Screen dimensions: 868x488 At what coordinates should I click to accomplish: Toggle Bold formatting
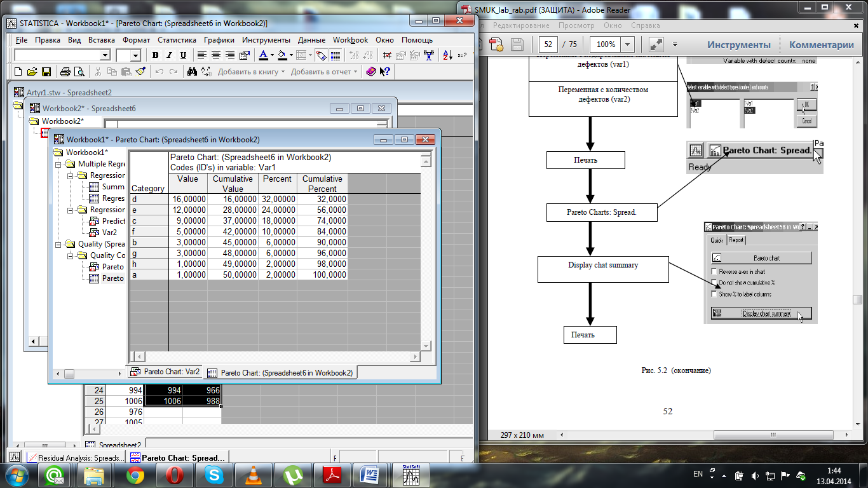[x=156, y=55]
